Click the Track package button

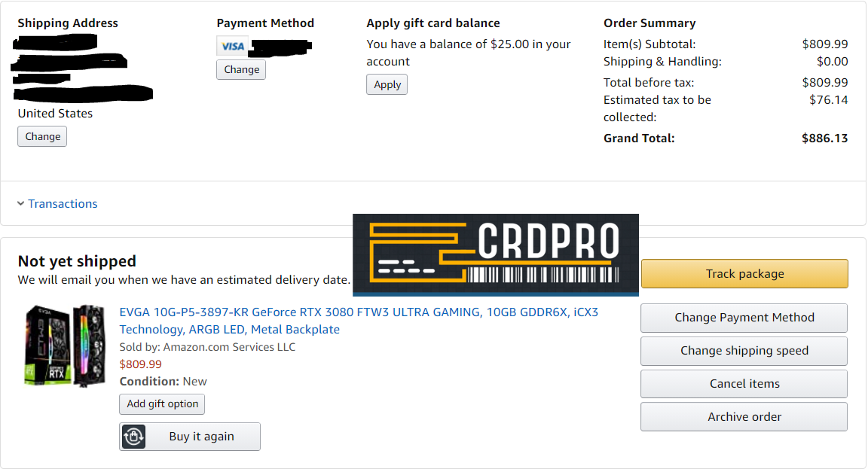tap(744, 274)
